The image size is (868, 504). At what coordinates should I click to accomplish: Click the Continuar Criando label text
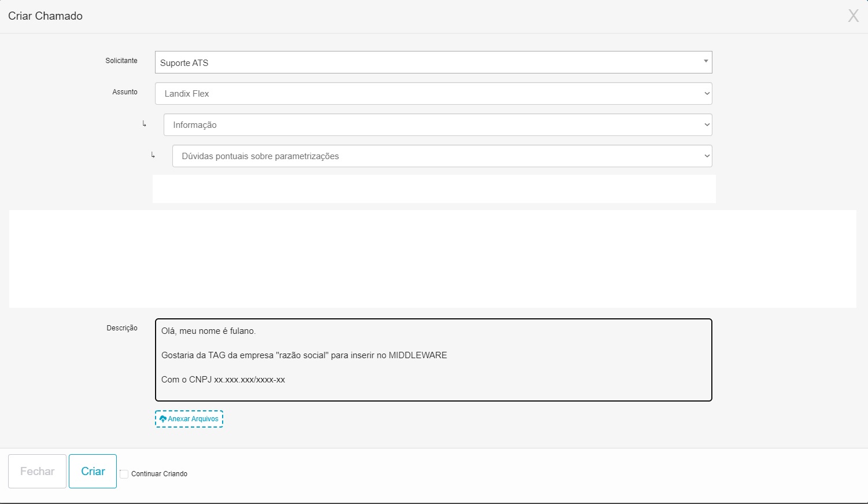(159, 474)
